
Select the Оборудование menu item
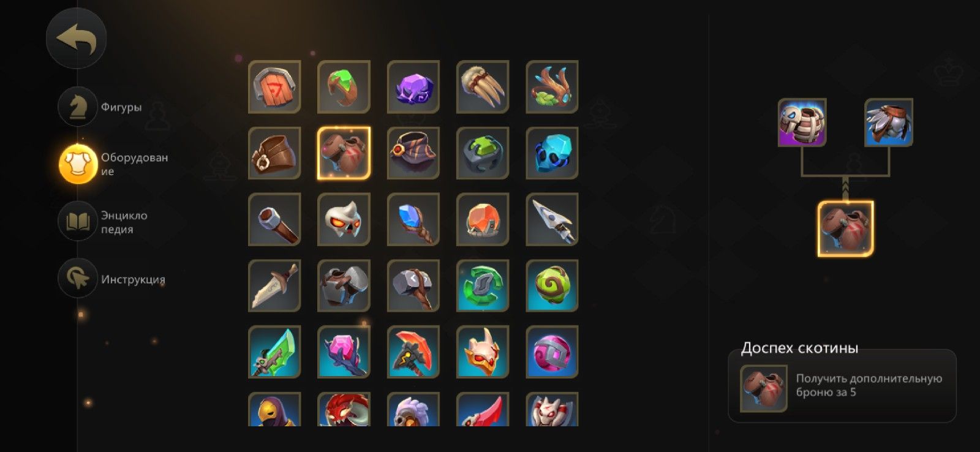pos(113,164)
